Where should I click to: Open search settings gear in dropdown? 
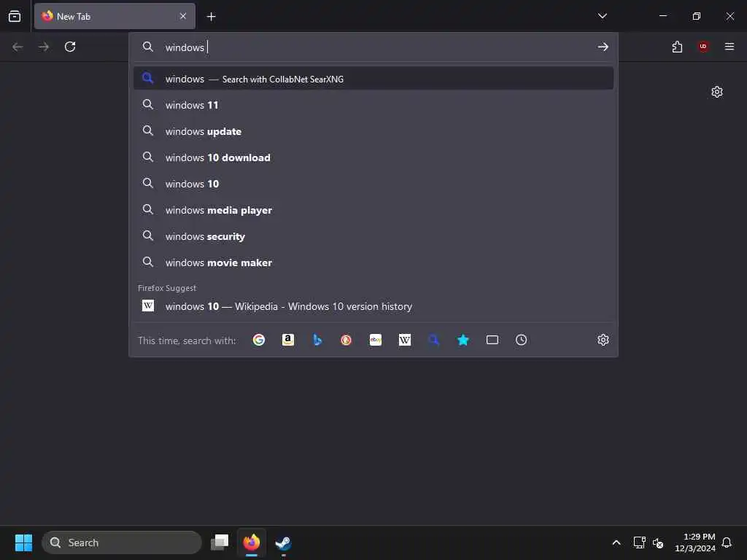coord(603,340)
